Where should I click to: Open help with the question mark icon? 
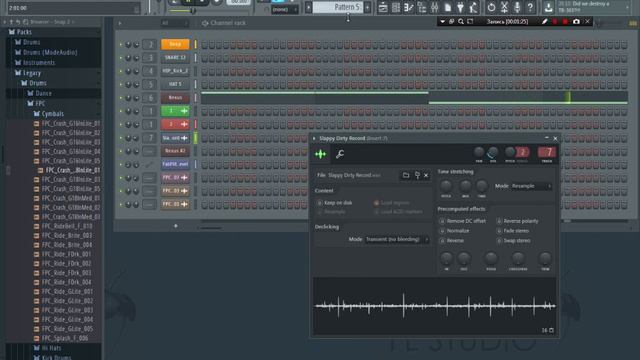click(530, 7)
